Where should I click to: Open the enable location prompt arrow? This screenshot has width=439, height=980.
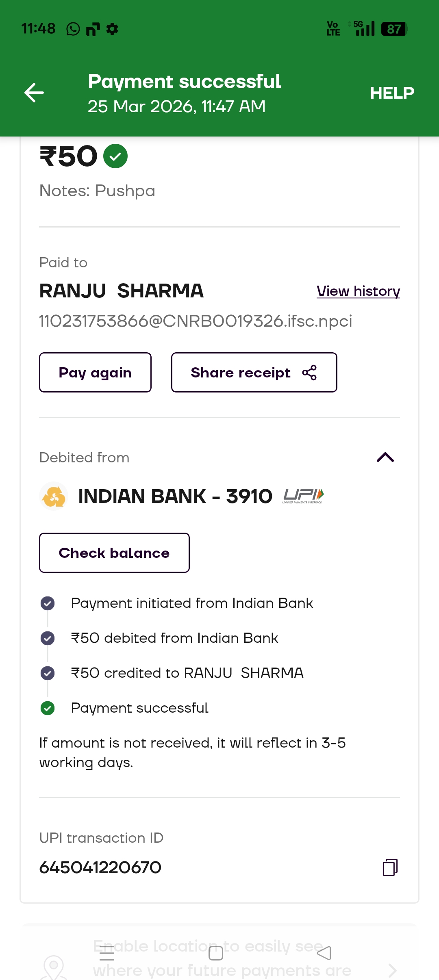tap(392, 970)
